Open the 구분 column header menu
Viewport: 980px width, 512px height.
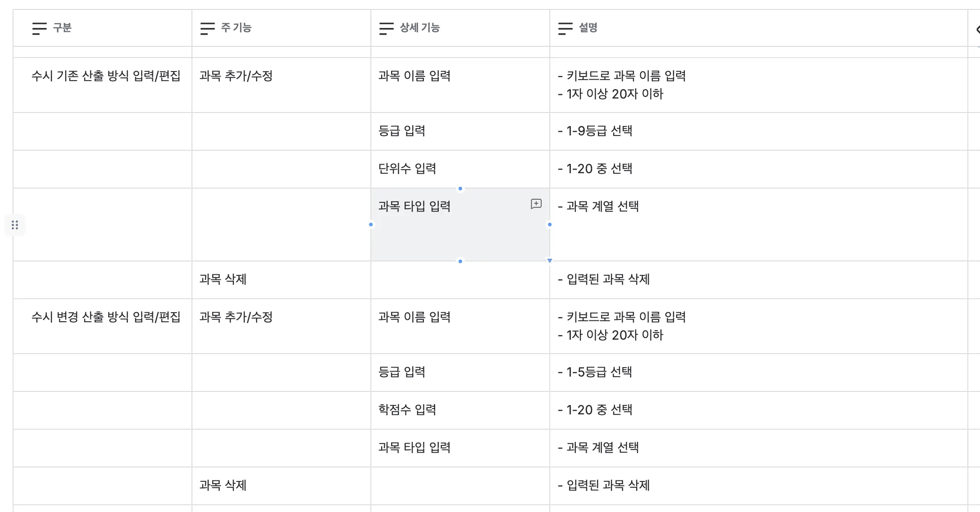pos(62,28)
